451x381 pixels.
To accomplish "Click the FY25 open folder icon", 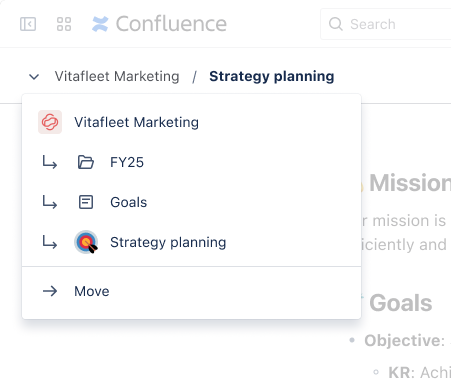I will coord(86,162).
